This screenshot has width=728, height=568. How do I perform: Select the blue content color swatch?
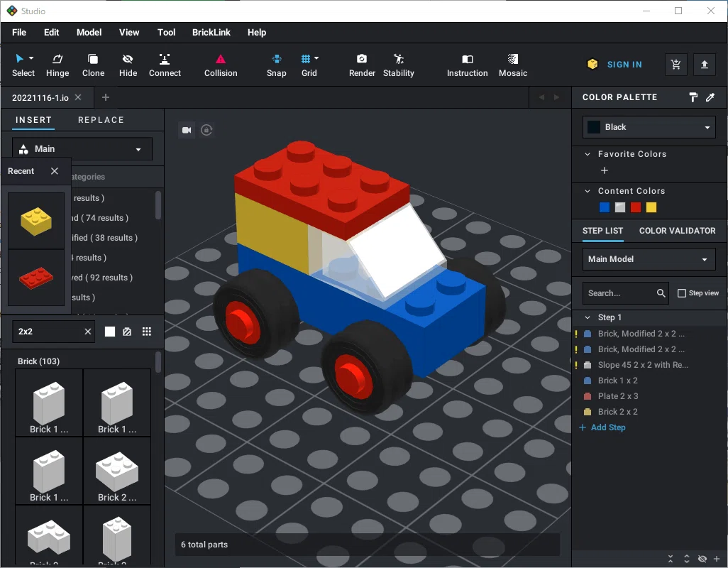click(x=604, y=207)
